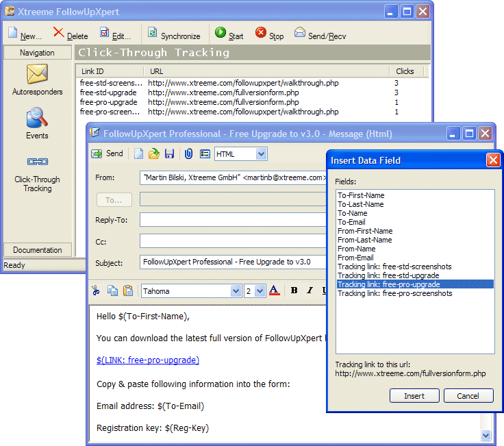This screenshot has width=504, height=446.
Task: Sort by the URL column header
Action: 266,71
